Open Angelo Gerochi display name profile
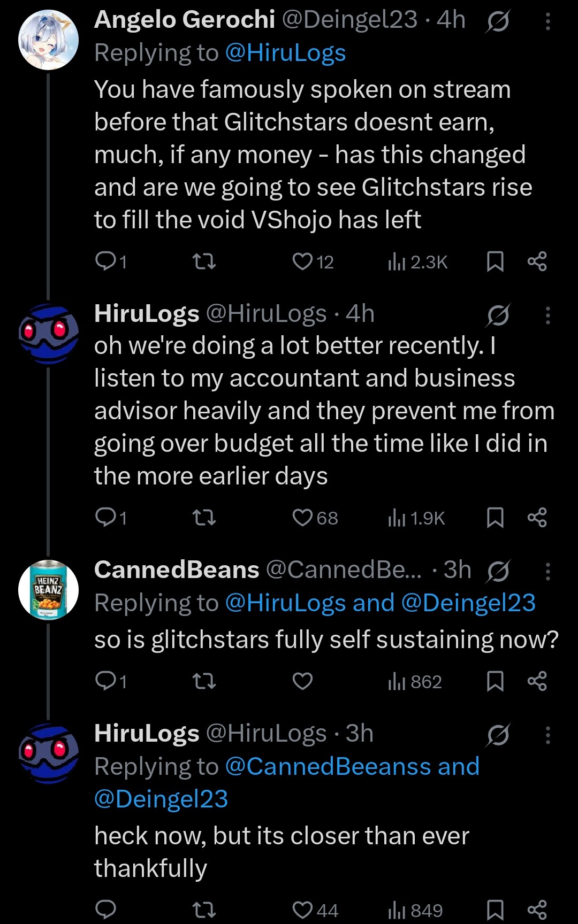Viewport: 578px width, 924px height. coord(184,20)
